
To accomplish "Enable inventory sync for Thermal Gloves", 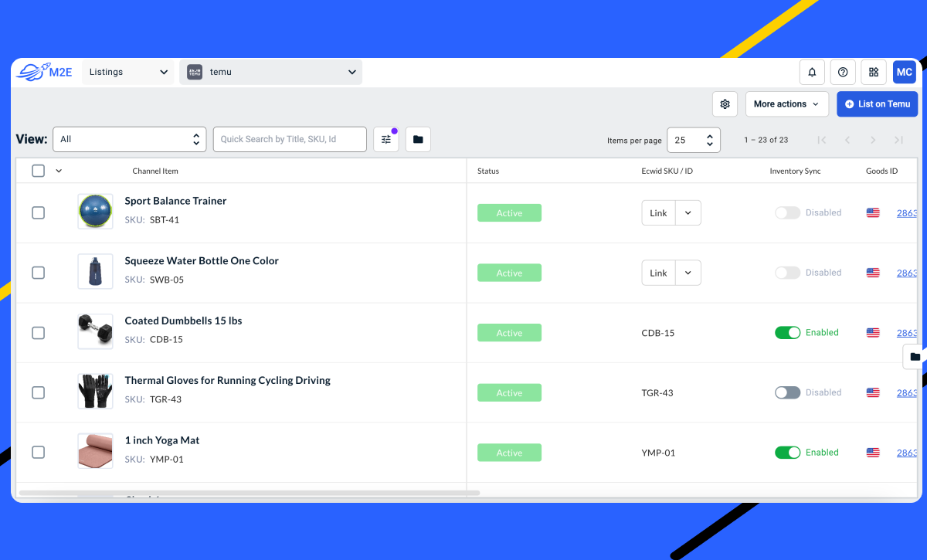I will 787,392.
